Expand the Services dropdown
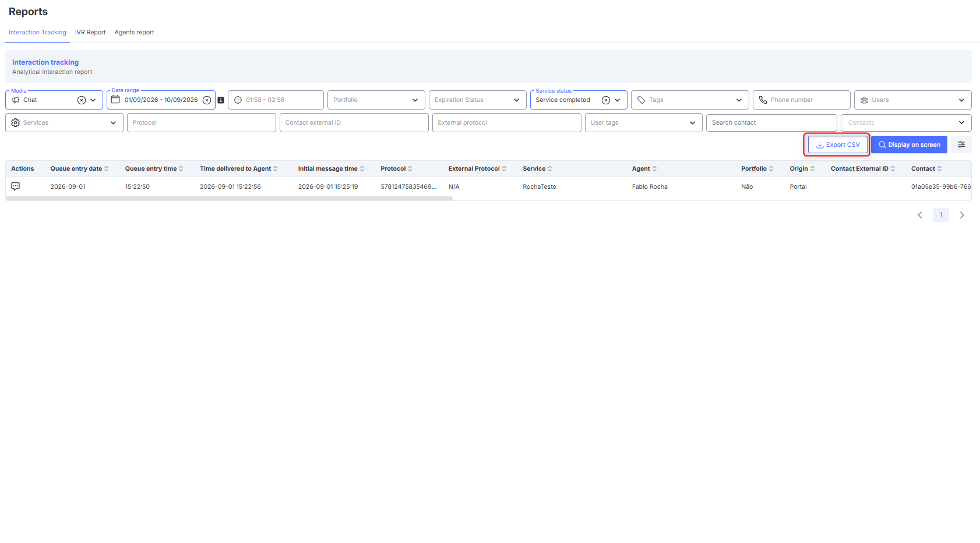This screenshot has height=543, width=980. coord(64,123)
